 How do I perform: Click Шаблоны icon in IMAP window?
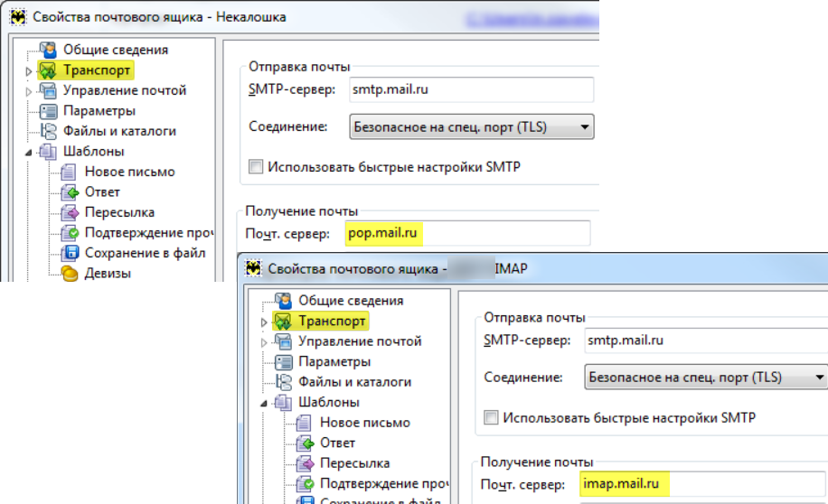click(284, 403)
